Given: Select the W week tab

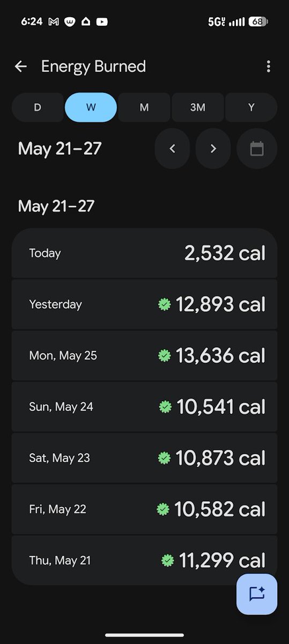Looking at the screenshot, I should coord(91,107).
